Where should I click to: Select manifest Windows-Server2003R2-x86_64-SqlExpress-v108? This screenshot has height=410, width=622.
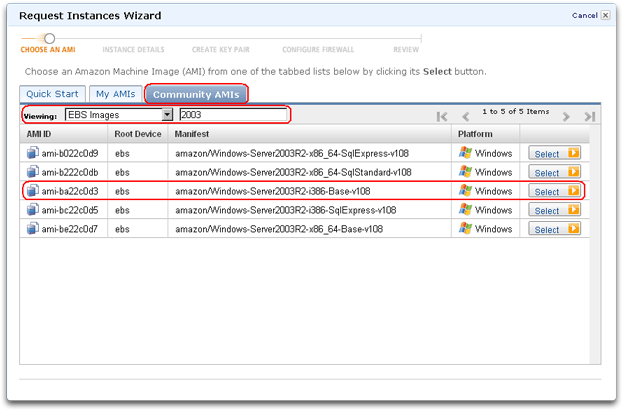[x=292, y=153]
